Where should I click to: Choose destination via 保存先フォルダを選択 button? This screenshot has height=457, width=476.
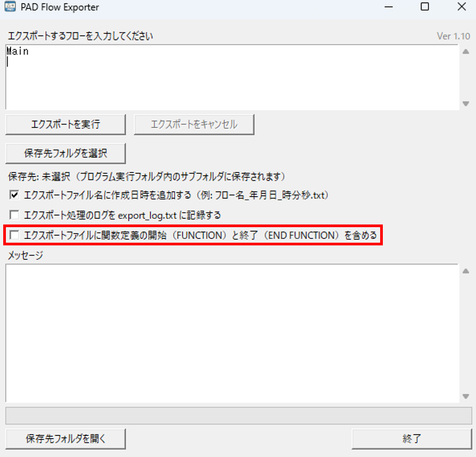(65, 153)
